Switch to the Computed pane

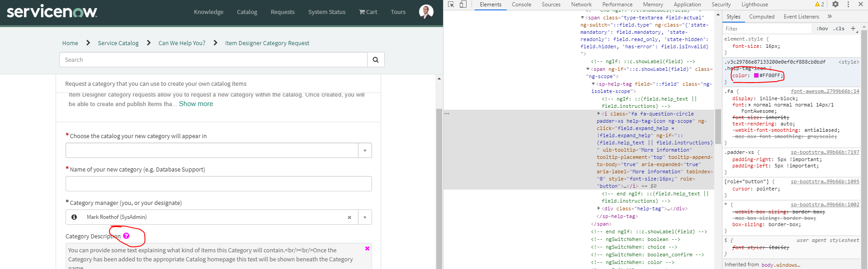tap(762, 17)
